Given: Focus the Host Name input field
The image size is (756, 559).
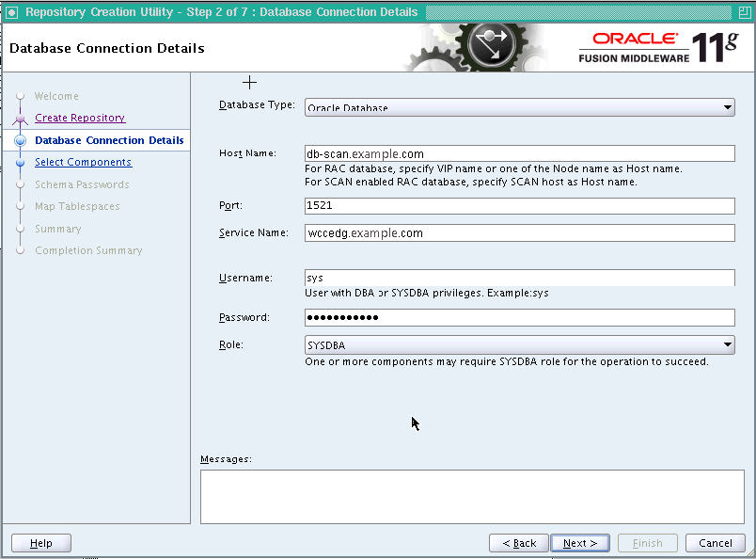Looking at the screenshot, I should [x=520, y=153].
